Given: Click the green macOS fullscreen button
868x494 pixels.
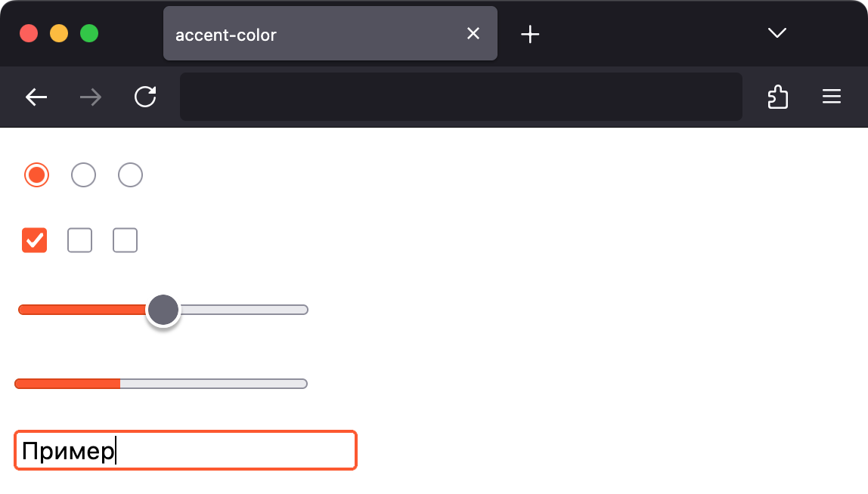Looking at the screenshot, I should click(89, 34).
